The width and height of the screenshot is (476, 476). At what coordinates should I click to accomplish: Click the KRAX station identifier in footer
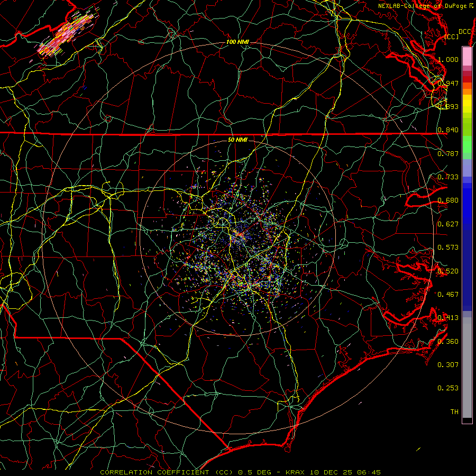[296, 472]
